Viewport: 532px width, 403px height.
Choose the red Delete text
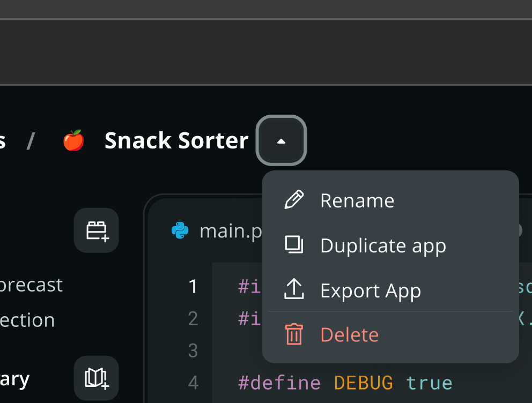pyautogui.click(x=349, y=335)
